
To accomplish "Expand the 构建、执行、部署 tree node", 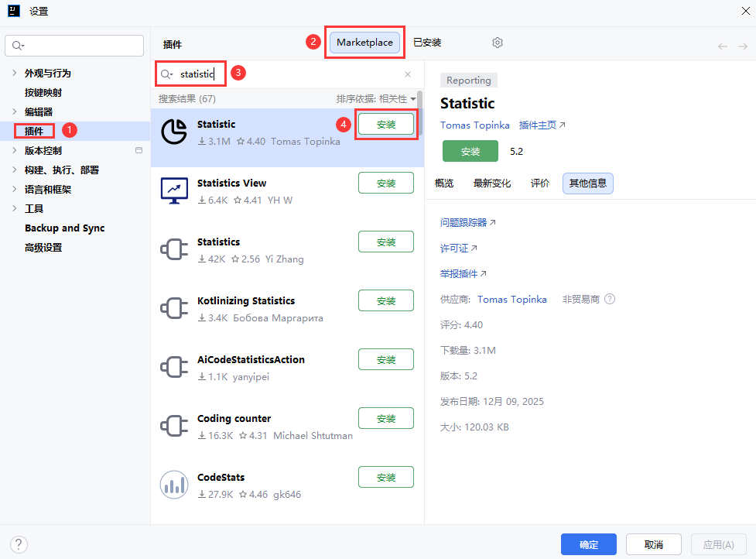I will pos(15,170).
